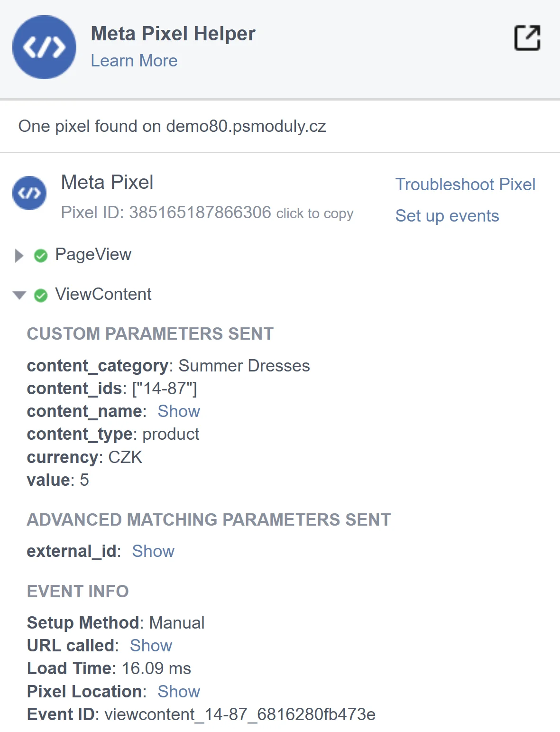Click the Meta Pixel Helper title
Viewport: 560px width, 732px height.
[x=173, y=34]
